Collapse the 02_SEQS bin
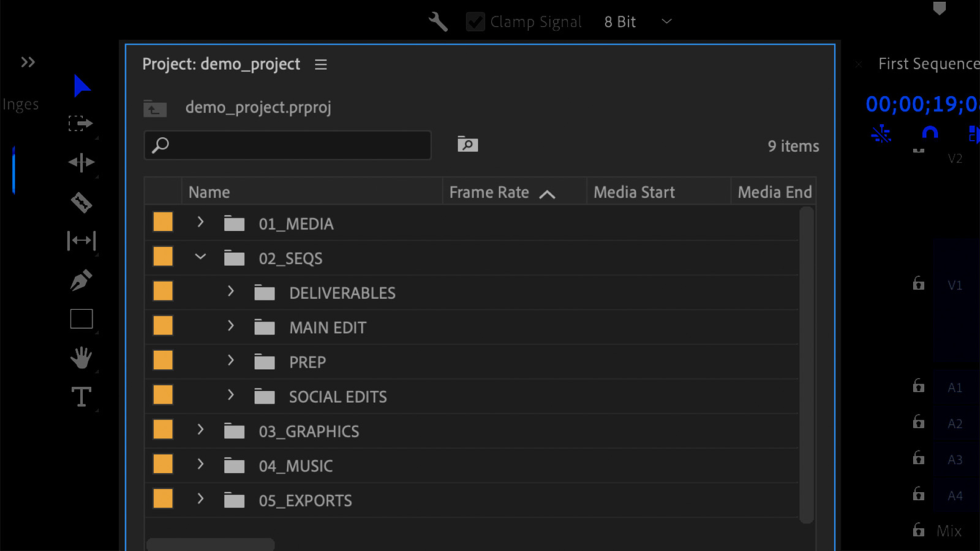980x551 pixels. pyautogui.click(x=200, y=257)
